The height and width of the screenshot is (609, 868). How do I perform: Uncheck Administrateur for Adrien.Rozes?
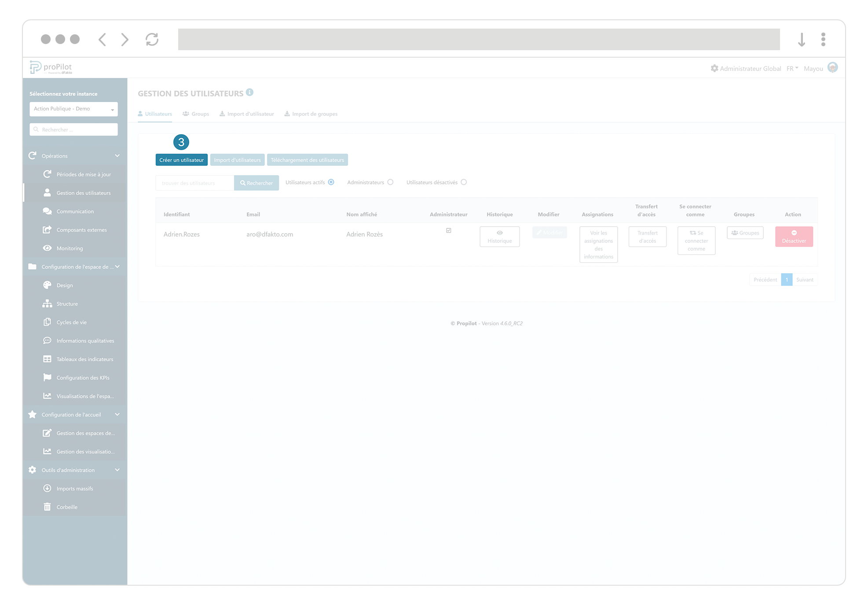[448, 230]
